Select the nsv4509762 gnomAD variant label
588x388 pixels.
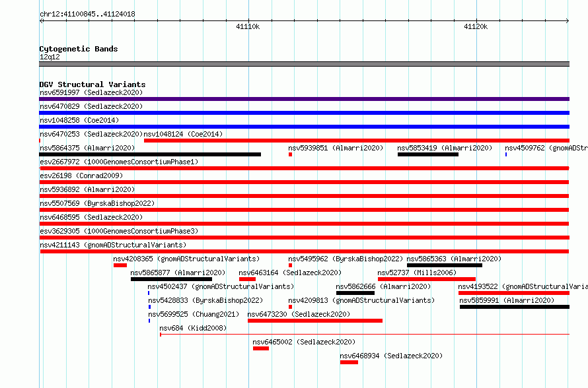[x=546, y=148]
